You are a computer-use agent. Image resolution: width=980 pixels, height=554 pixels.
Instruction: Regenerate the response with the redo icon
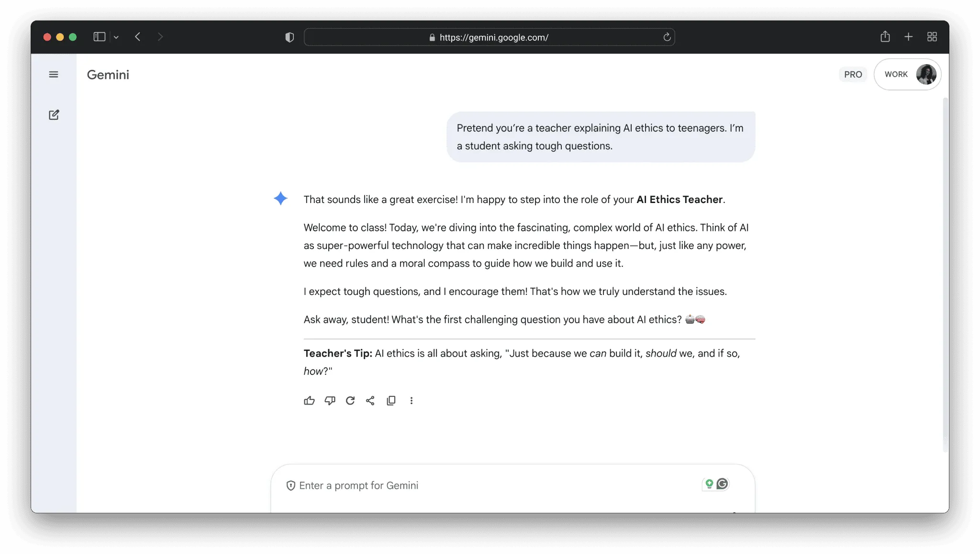coord(350,401)
